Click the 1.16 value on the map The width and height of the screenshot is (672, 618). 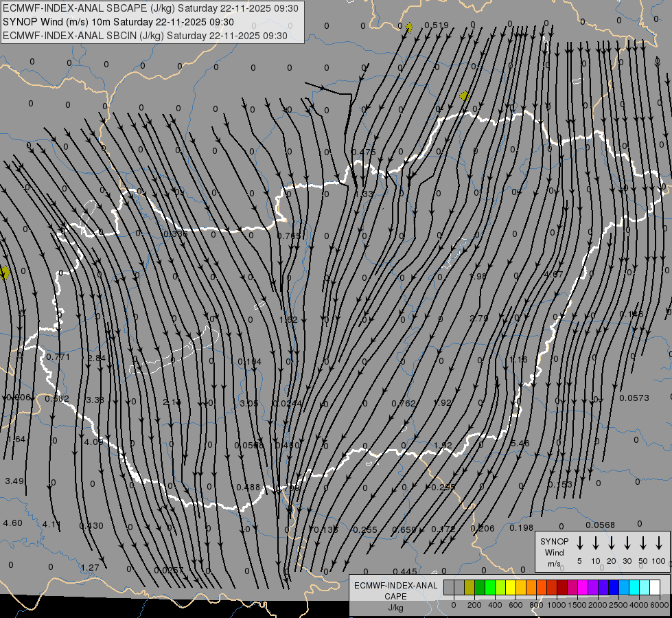point(518,359)
